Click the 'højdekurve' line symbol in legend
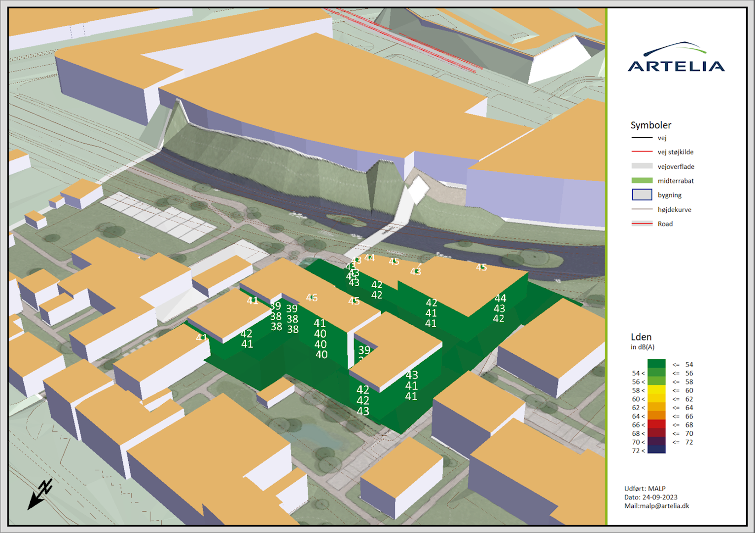This screenshot has height=533, width=756. [x=642, y=210]
